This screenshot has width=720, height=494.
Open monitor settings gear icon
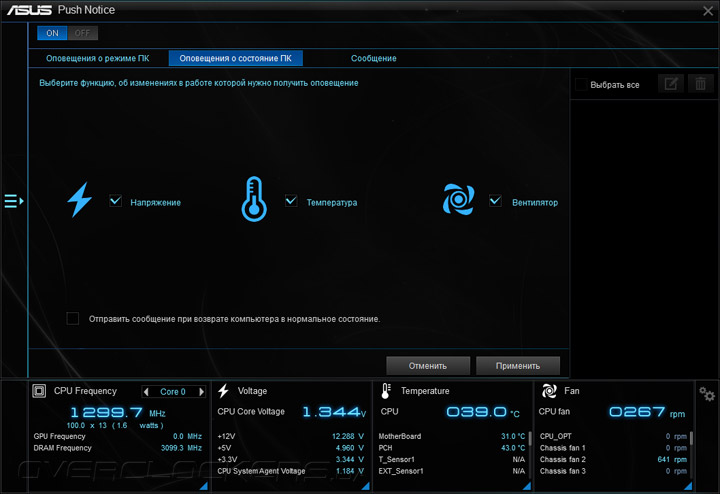[x=707, y=394]
